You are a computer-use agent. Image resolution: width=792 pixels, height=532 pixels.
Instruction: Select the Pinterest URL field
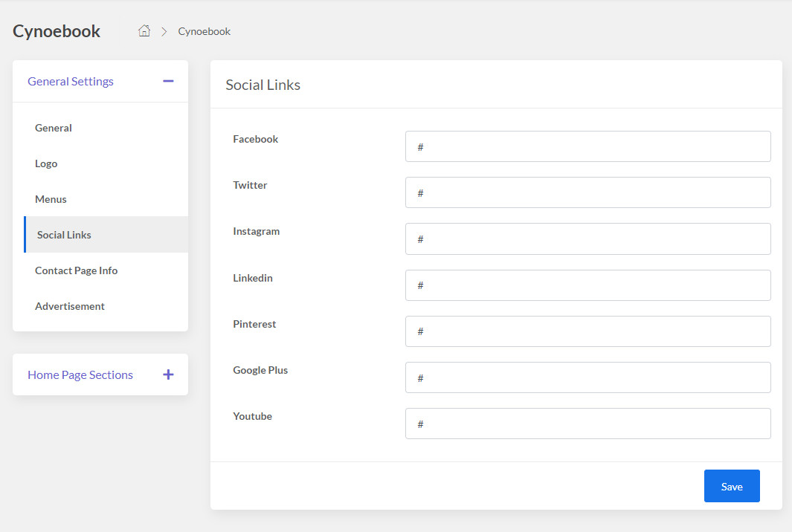click(587, 331)
